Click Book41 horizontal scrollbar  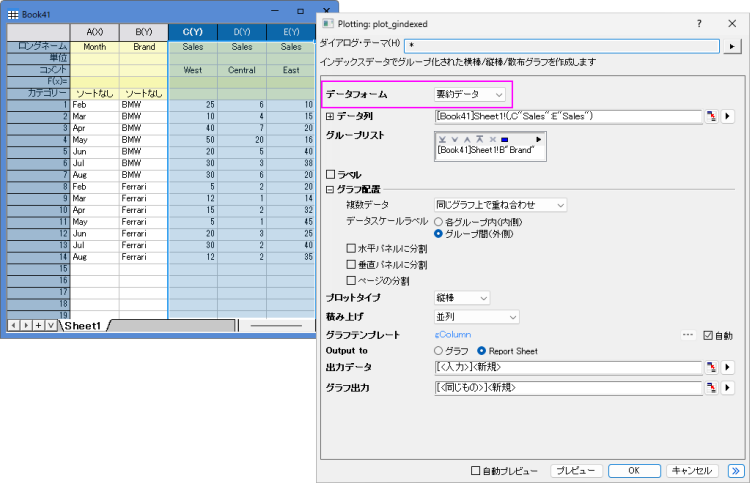pyautogui.click(x=276, y=326)
